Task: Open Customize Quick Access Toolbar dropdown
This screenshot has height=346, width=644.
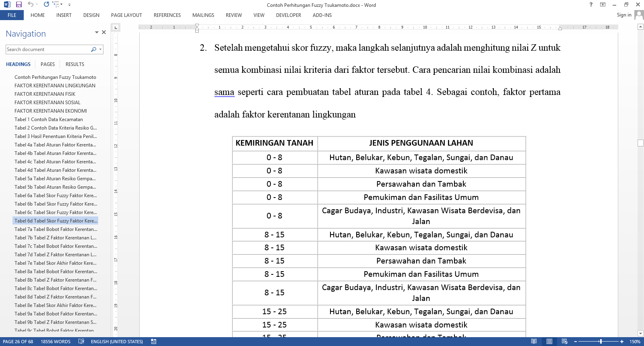Action: point(69,5)
